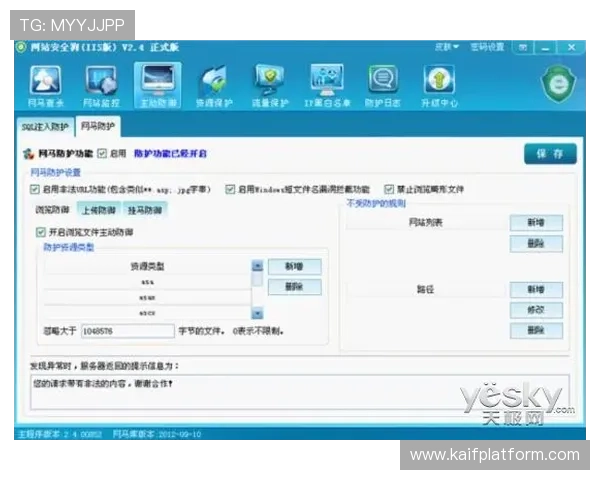Open the 防护日志 log module
600x480 pixels.
(x=383, y=86)
